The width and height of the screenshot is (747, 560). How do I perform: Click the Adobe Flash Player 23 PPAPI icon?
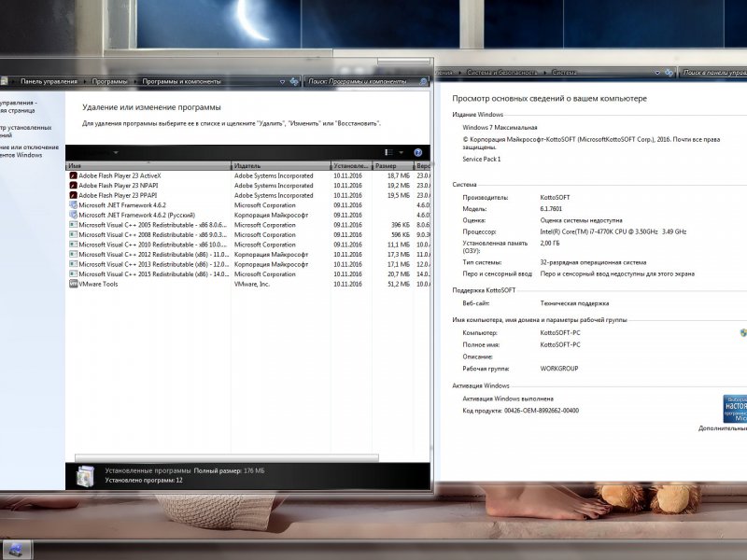pos(74,195)
